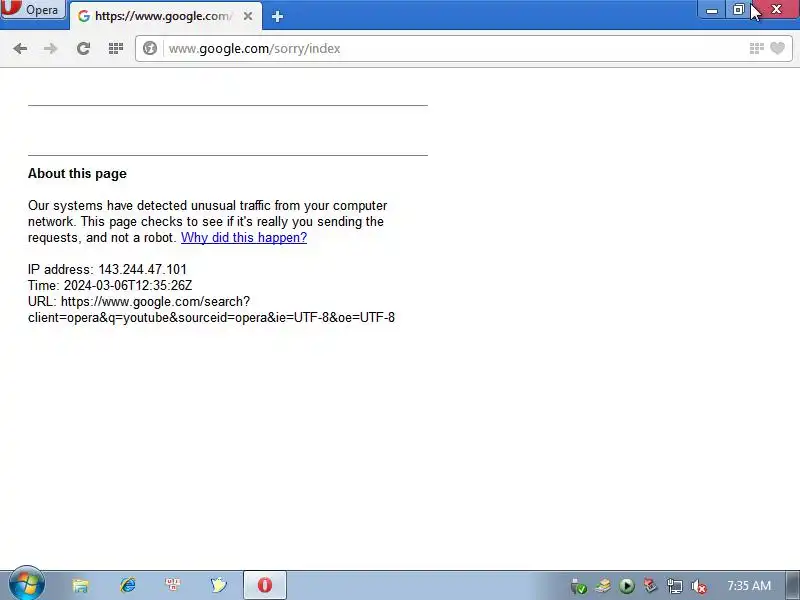Go forward to next page
800x600 pixels.
[x=51, y=48]
